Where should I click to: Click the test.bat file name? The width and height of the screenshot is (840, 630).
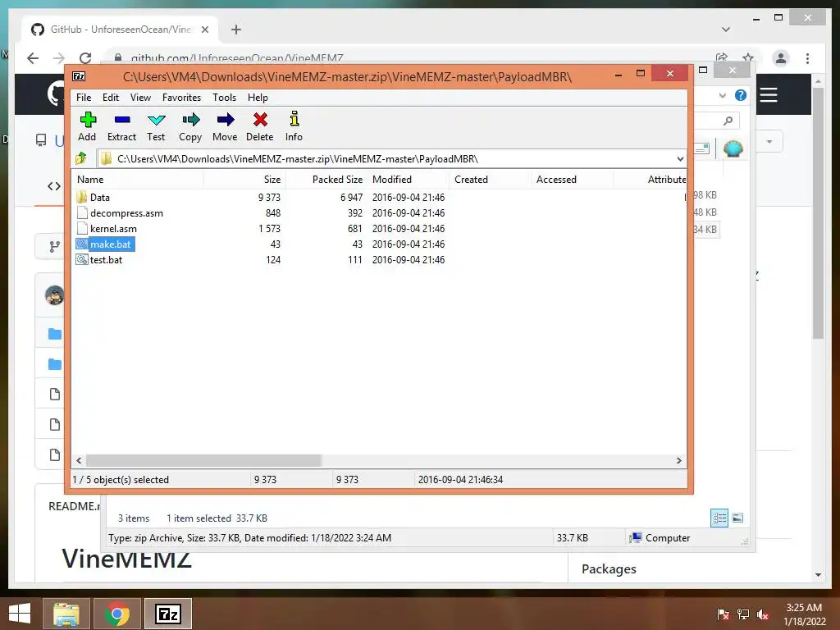point(106,260)
